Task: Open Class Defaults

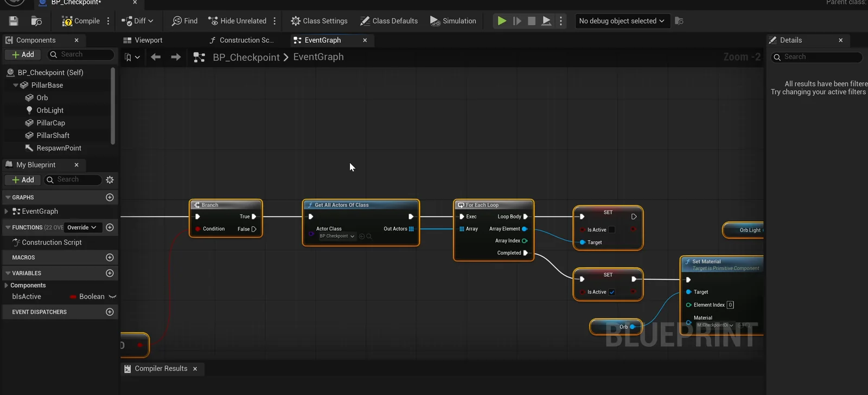Action: [x=389, y=21]
